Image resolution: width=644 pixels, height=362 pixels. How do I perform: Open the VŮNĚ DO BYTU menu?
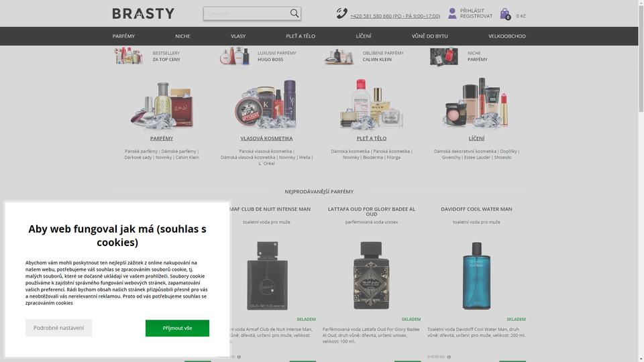429,36
